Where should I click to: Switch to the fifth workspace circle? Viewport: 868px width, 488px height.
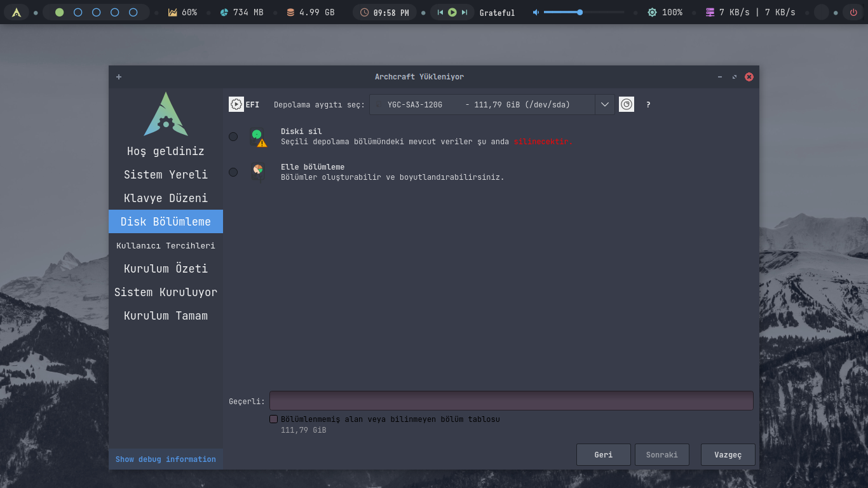[x=133, y=12]
